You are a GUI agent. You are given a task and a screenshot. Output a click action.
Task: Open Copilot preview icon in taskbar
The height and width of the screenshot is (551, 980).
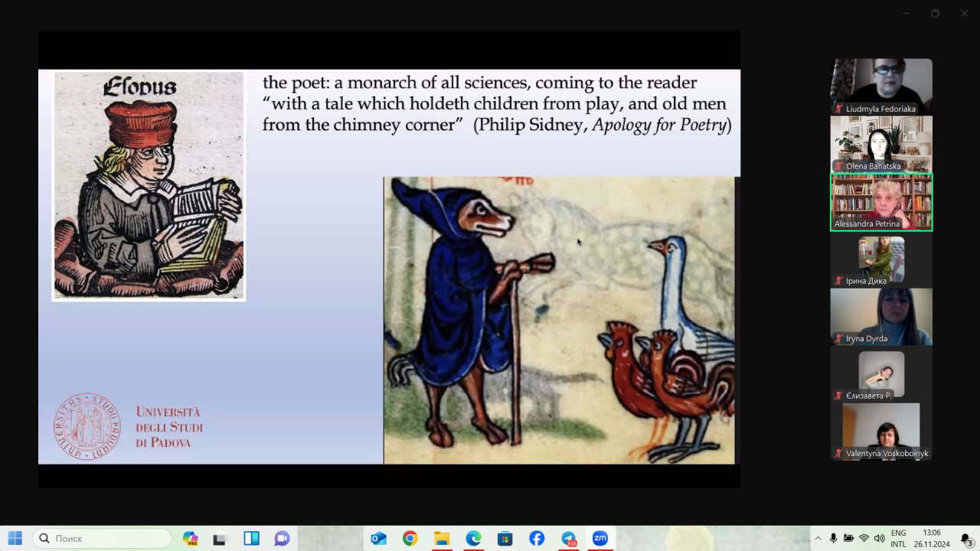point(191,539)
